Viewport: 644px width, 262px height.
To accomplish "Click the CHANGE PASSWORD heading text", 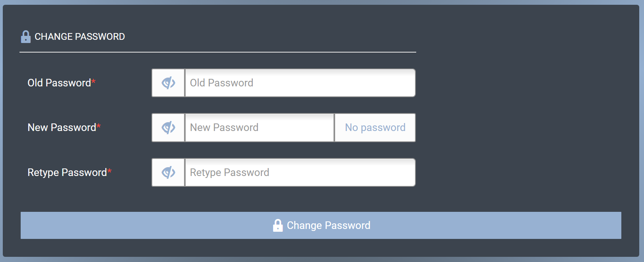I will 80,37.
